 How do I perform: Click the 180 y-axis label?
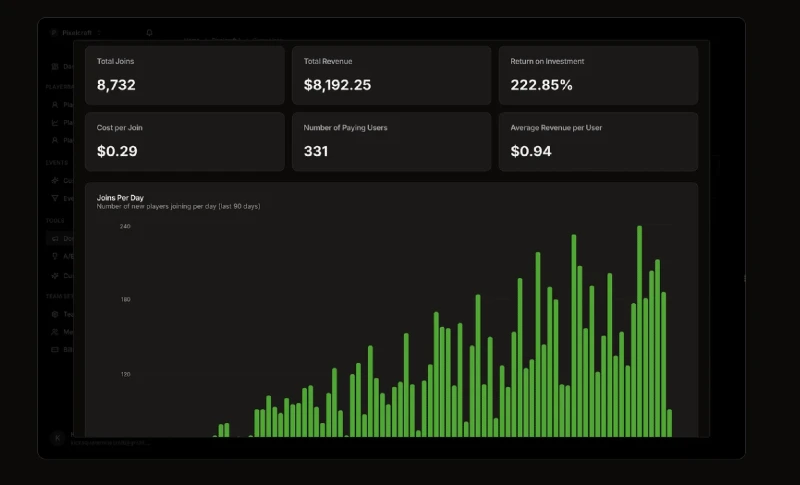click(x=125, y=299)
